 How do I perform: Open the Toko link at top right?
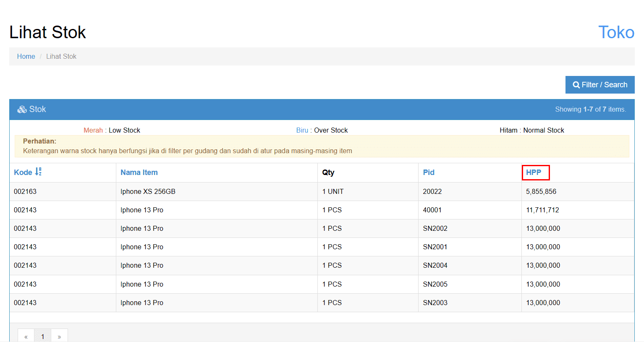[616, 32]
